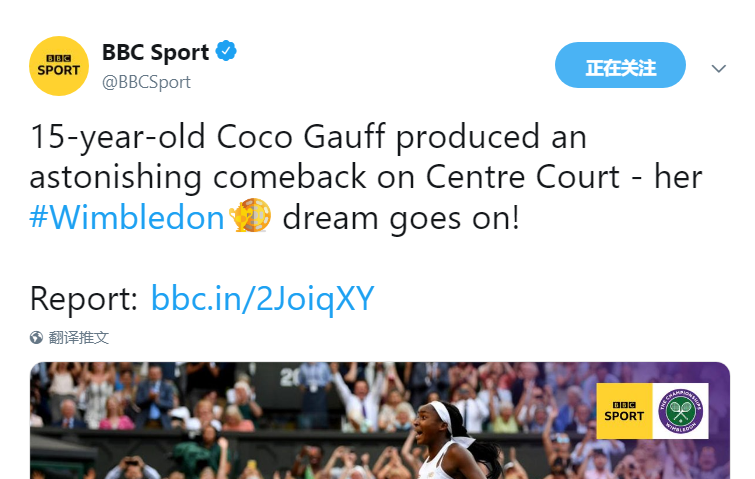Expand the tweet options chevron

718,69
